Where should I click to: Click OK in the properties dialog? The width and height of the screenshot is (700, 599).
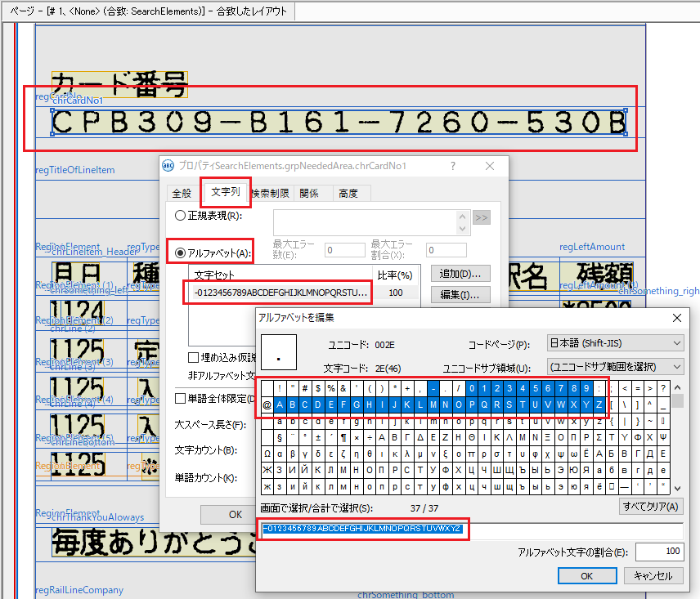[x=236, y=515]
